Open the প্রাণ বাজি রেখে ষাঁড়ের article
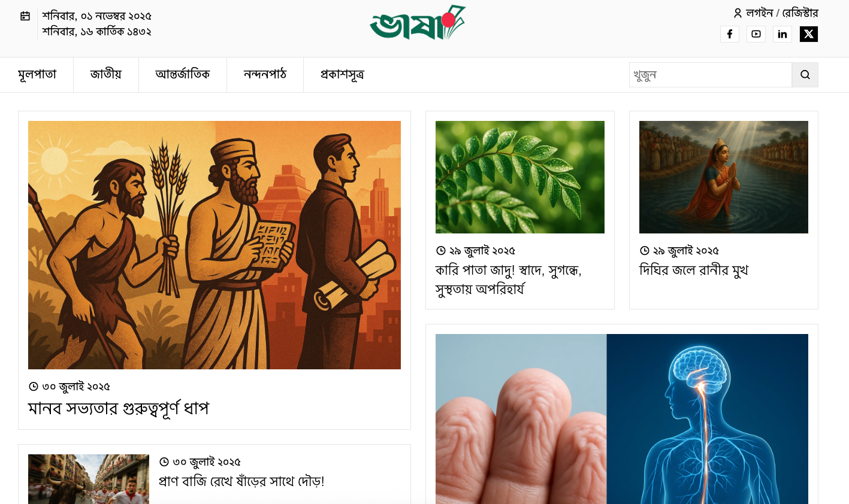The image size is (849, 504). pos(241,481)
